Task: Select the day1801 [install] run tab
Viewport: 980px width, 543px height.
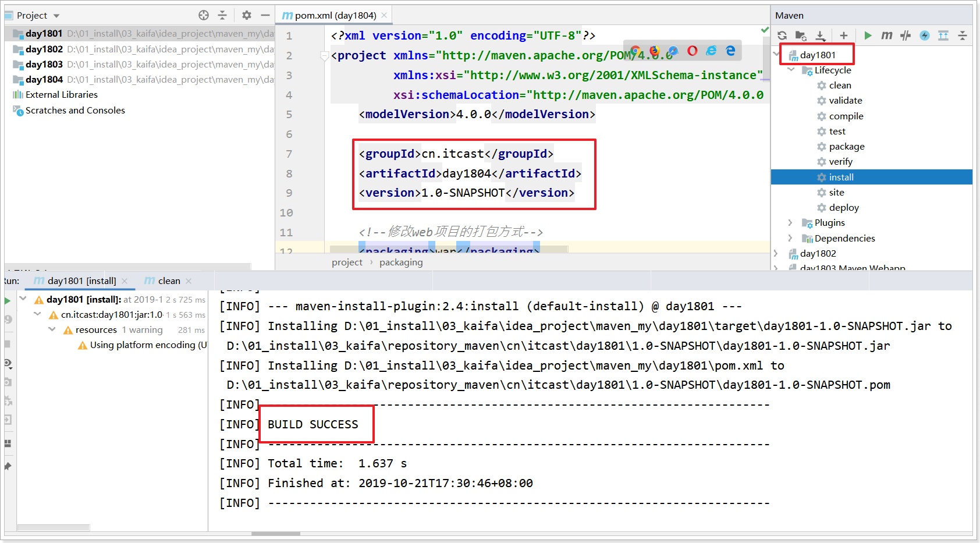Action: pos(81,281)
